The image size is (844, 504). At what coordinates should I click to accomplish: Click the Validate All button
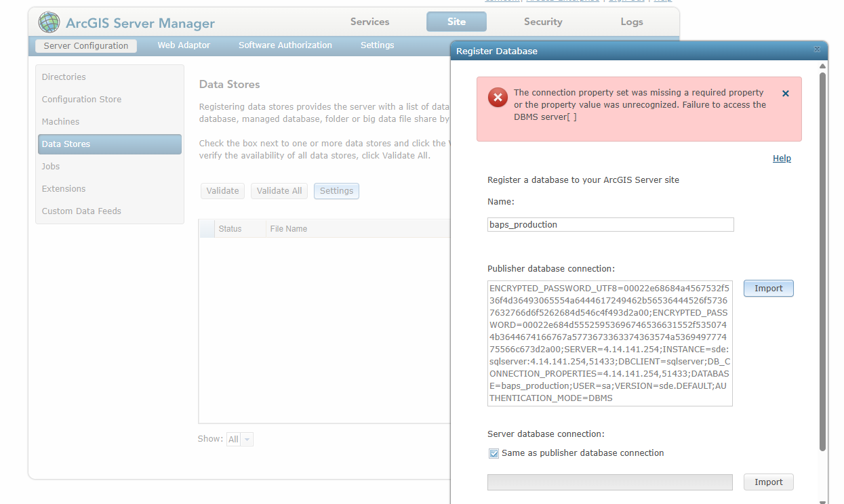click(279, 191)
